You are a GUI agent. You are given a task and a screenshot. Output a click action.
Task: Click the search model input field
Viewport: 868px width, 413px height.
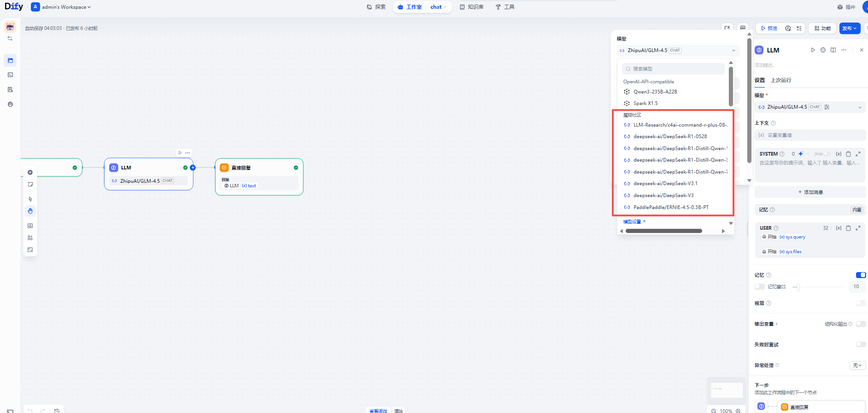[673, 69]
